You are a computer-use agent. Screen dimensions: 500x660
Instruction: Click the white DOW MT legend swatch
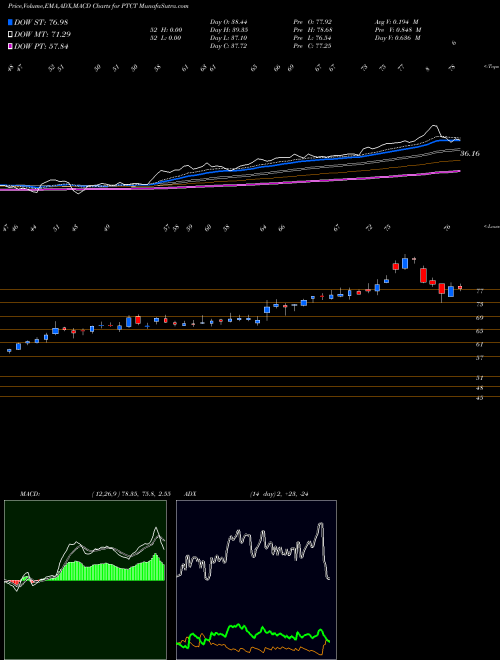(10, 35)
